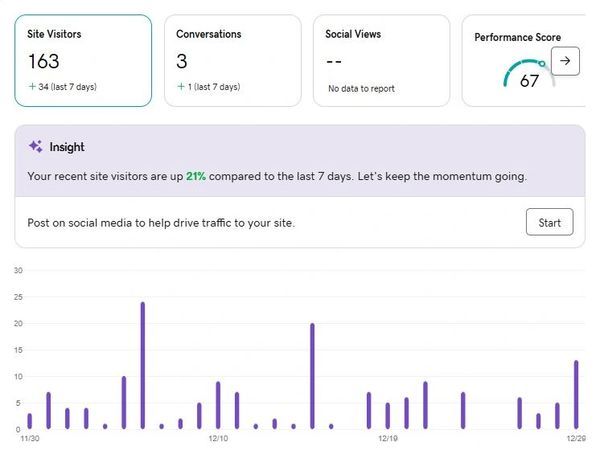Click the bar reaching 20 visitors mid-chart

tap(312, 376)
